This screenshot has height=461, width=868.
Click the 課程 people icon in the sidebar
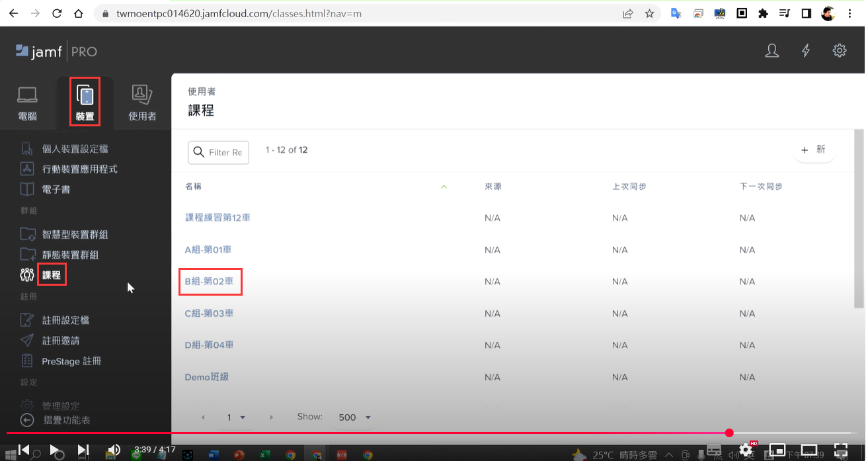[x=27, y=275]
